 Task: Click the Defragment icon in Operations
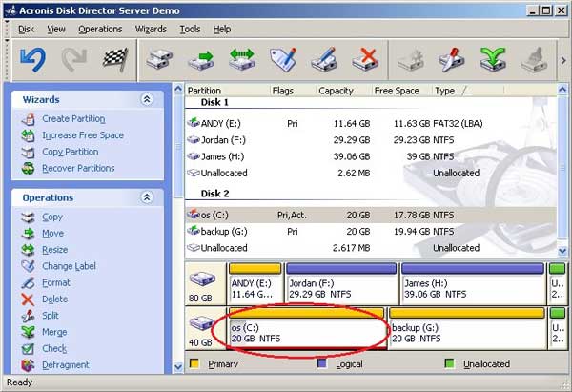coord(28,365)
